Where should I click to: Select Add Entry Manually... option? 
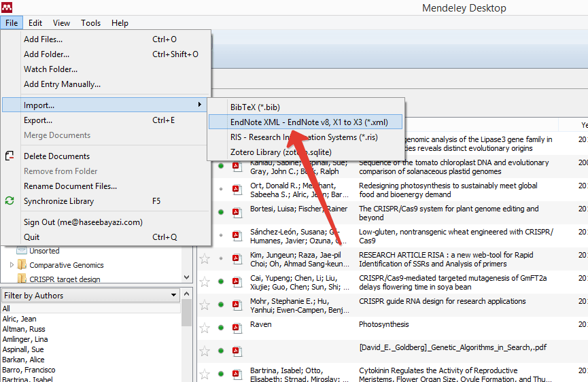(x=106, y=84)
